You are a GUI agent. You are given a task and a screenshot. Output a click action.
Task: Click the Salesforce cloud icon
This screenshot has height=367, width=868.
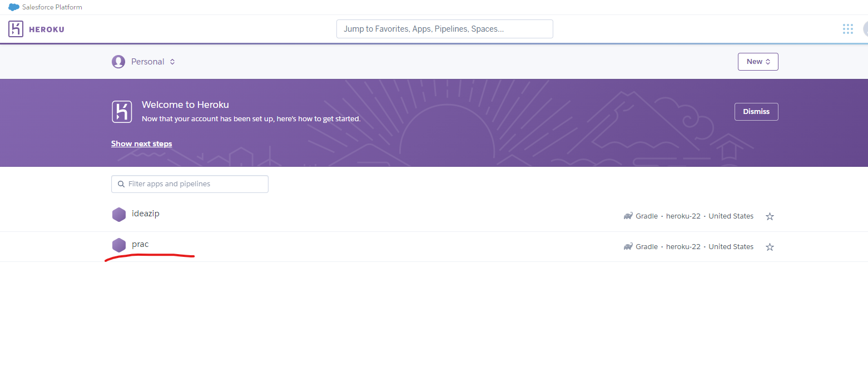click(x=14, y=7)
